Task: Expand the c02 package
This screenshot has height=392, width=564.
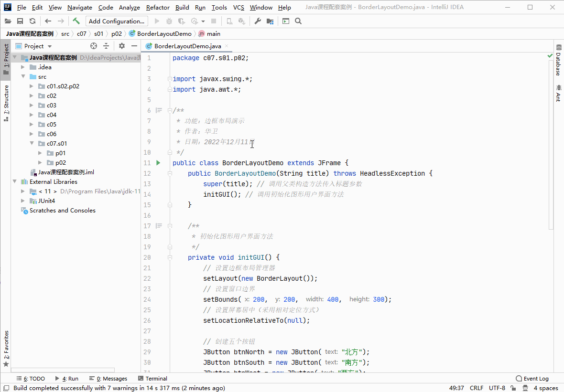Action: (32, 96)
